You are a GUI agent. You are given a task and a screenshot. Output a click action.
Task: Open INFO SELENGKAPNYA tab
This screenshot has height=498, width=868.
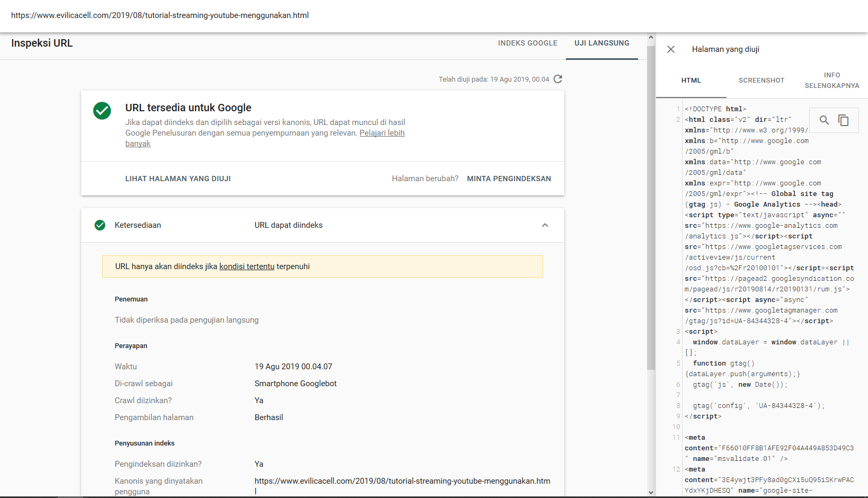point(832,81)
